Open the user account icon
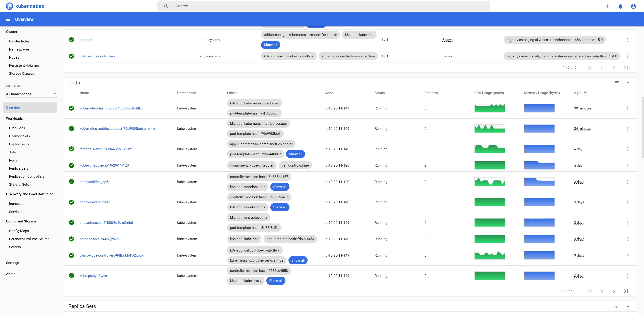This screenshot has width=644, height=315. pos(633,6)
